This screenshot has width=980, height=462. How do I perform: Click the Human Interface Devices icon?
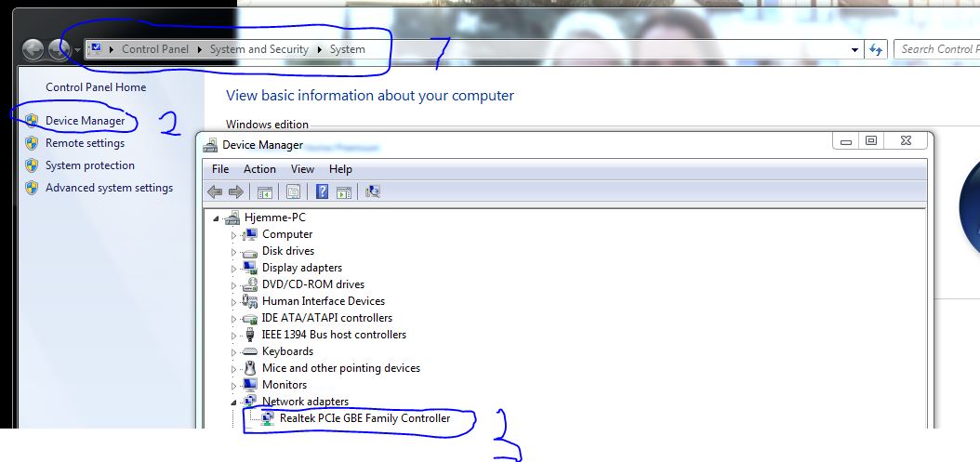(x=249, y=301)
